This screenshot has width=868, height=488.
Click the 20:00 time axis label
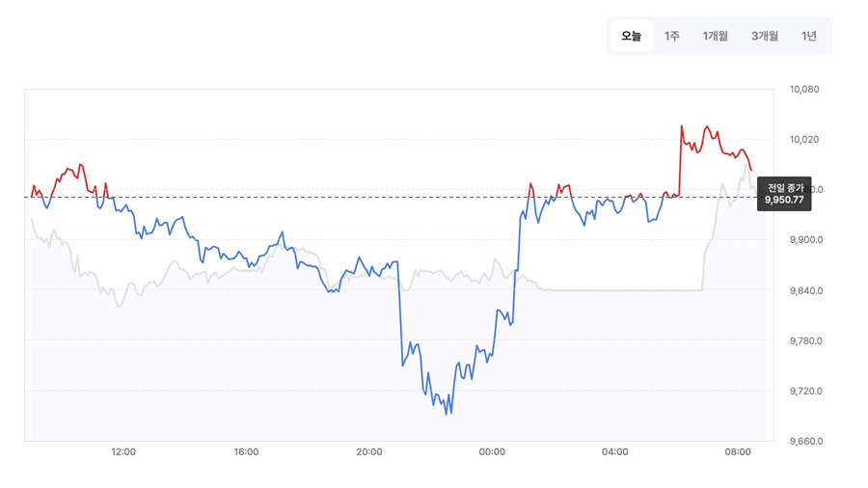coord(369,452)
